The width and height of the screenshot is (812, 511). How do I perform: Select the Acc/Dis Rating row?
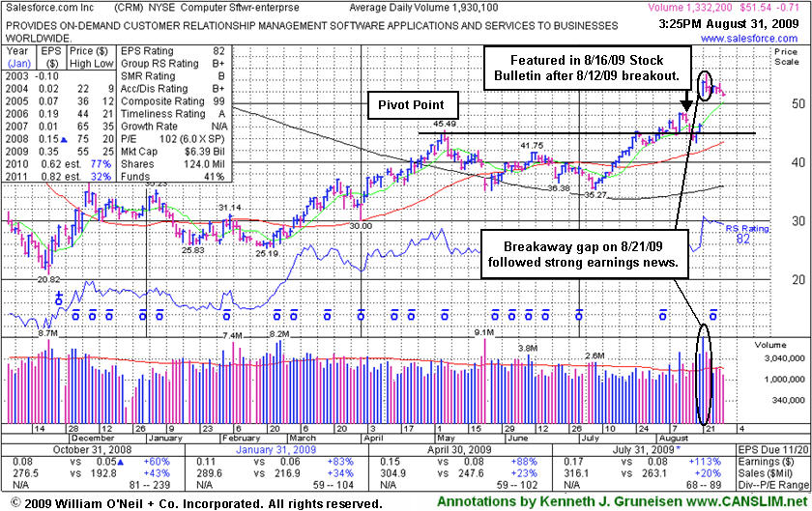coord(173,89)
